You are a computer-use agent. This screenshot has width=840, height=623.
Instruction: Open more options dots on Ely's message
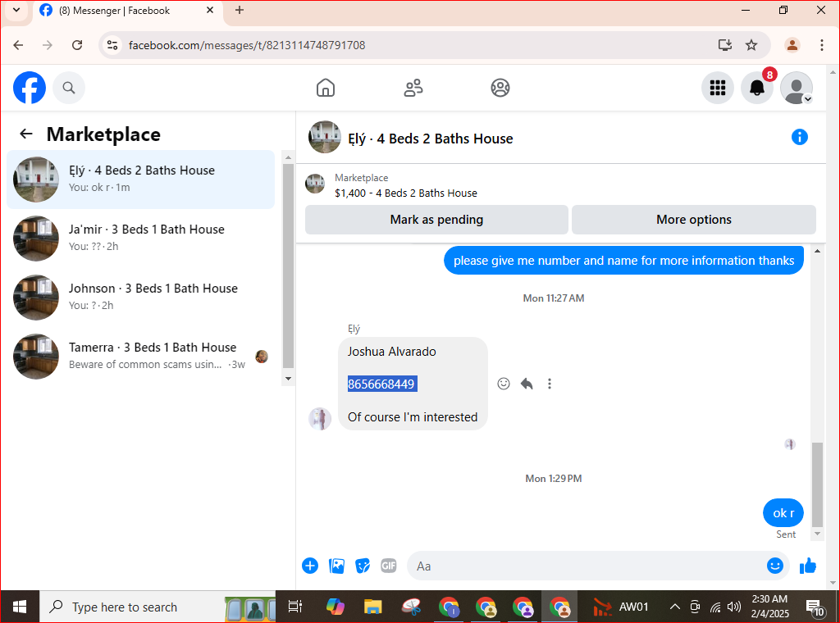549,384
